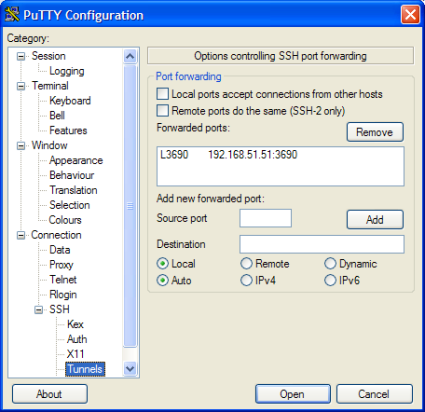Remove the selected forwarded port
The height and width of the screenshot is (412, 425).
[375, 132]
